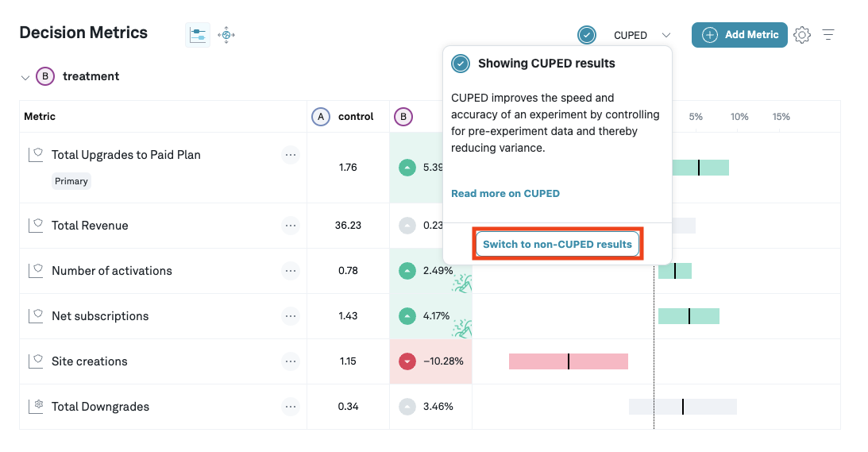This screenshot has height=452, width=868.
Task: Click the Total Revenue metric chart icon
Action: [36, 226]
